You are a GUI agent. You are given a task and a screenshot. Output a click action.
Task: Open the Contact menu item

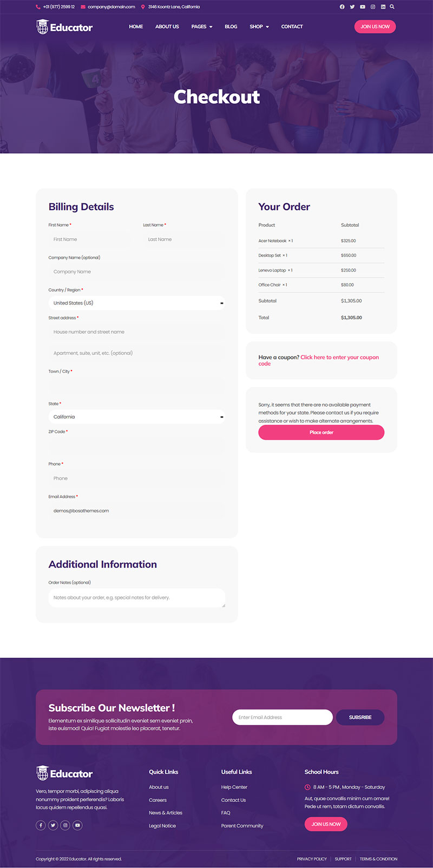click(292, 27)
